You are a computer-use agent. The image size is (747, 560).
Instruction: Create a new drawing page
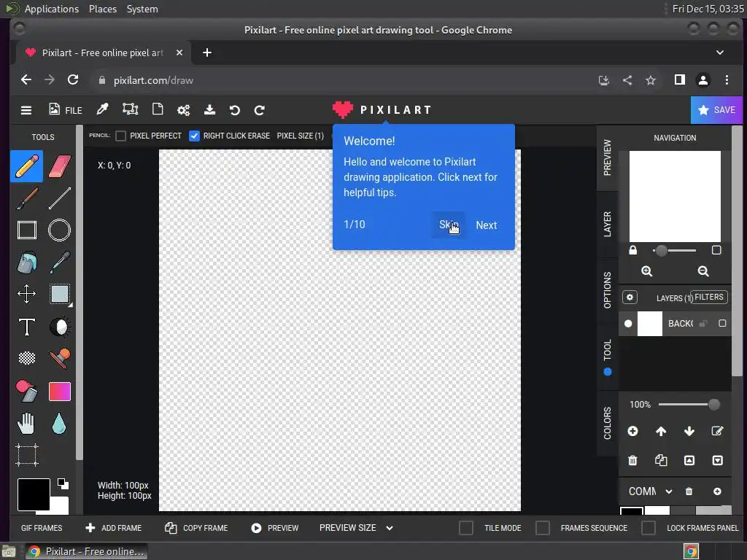(x=158, y=109)
